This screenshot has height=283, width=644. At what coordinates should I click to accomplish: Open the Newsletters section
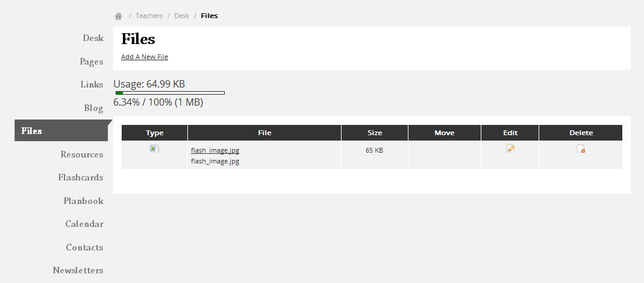pos(78,271)
